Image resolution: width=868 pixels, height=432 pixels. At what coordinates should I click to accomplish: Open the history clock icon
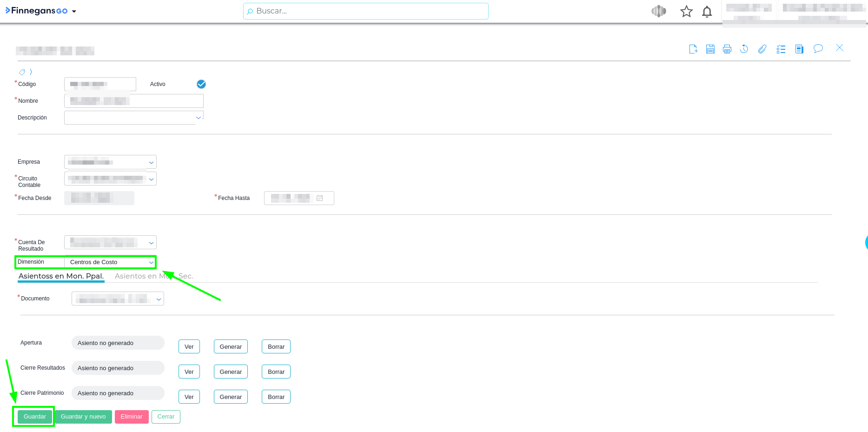coord(744,49)
